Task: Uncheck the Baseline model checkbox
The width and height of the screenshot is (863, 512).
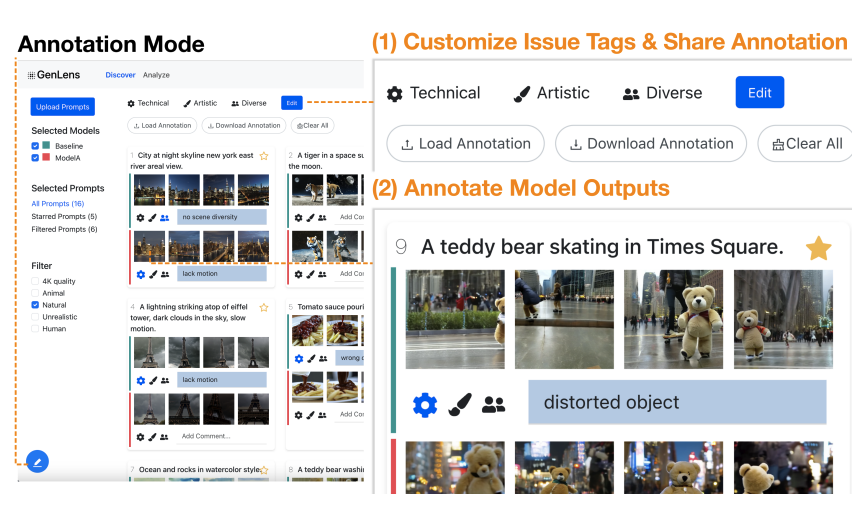Action: pyautogui.click(x=35, y=146)
